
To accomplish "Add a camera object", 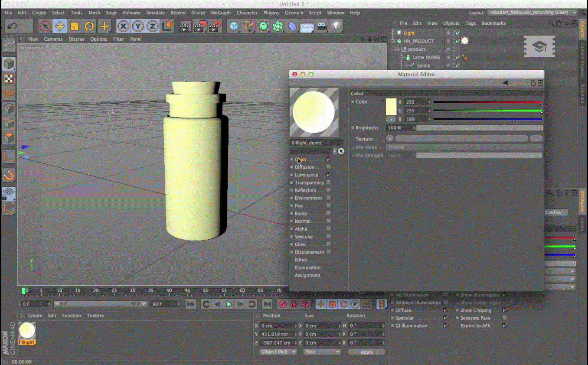I will [321, 27].
